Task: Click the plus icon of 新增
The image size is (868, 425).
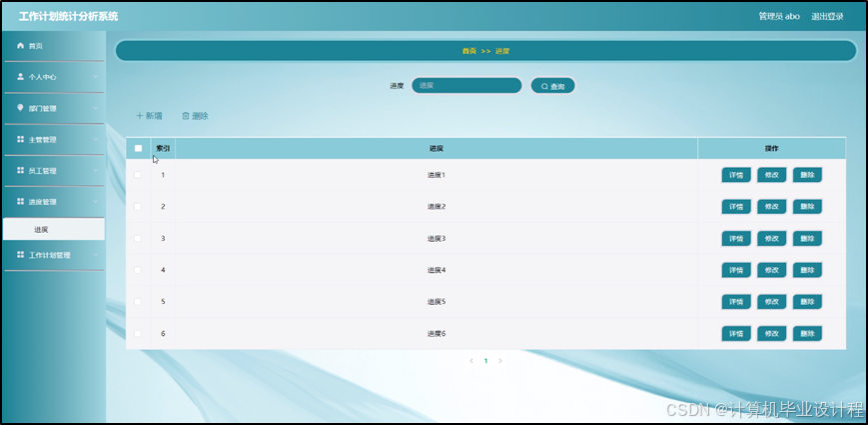Action: [x=140, y=116]
